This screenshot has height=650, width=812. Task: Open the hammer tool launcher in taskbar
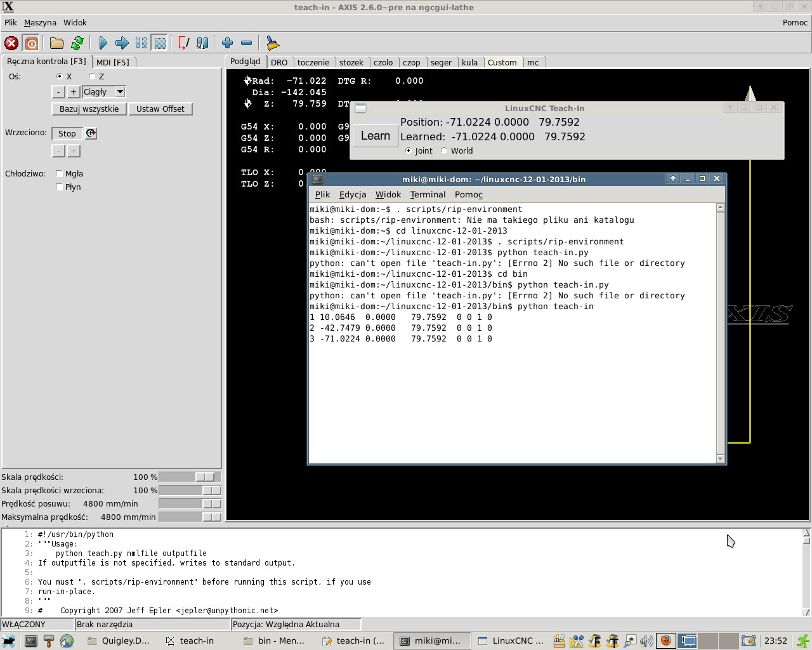[49, 641]
